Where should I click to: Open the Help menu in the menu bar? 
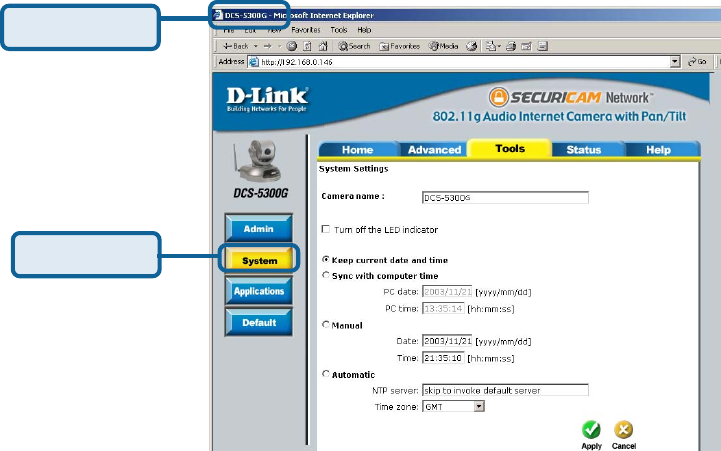point(364,30)
